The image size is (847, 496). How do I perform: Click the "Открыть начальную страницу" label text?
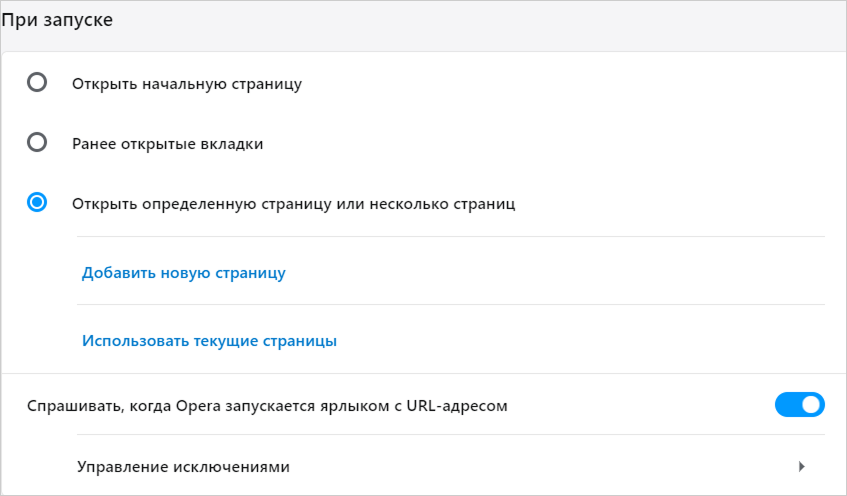(x=187, y=84)
